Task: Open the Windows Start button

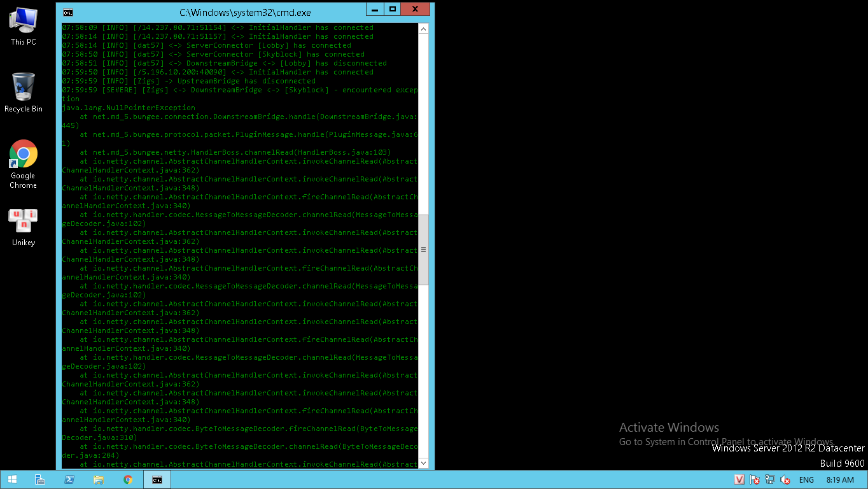Action: pos(12,479)
